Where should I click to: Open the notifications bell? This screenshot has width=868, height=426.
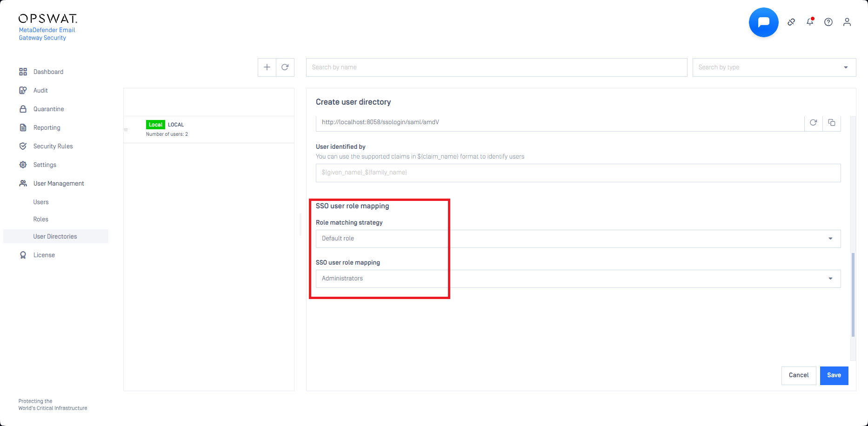click(810, 22)
